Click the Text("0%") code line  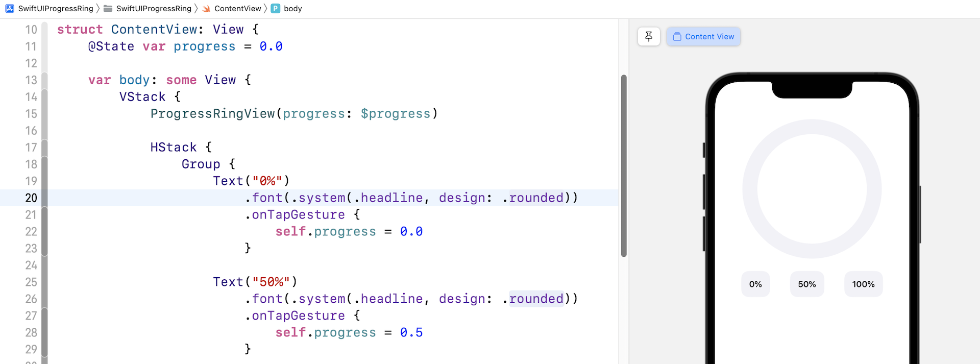[251, 181]
